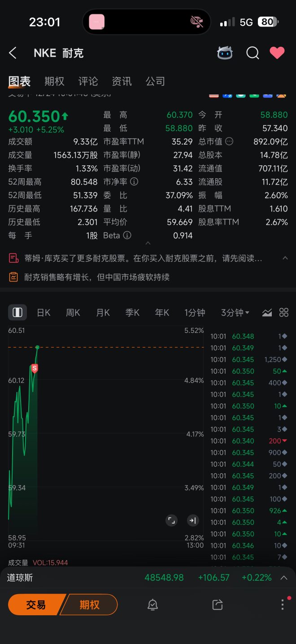Open the search magnifier icon
The height and width of the screenshot is (644, 296).
click(x=252, y=53)
